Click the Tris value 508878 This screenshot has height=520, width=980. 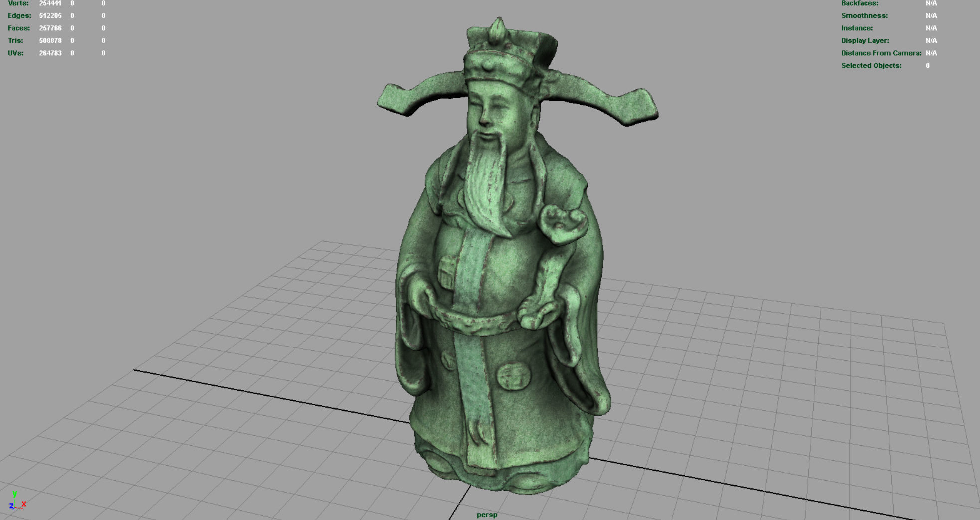click(x=50, y=41)
